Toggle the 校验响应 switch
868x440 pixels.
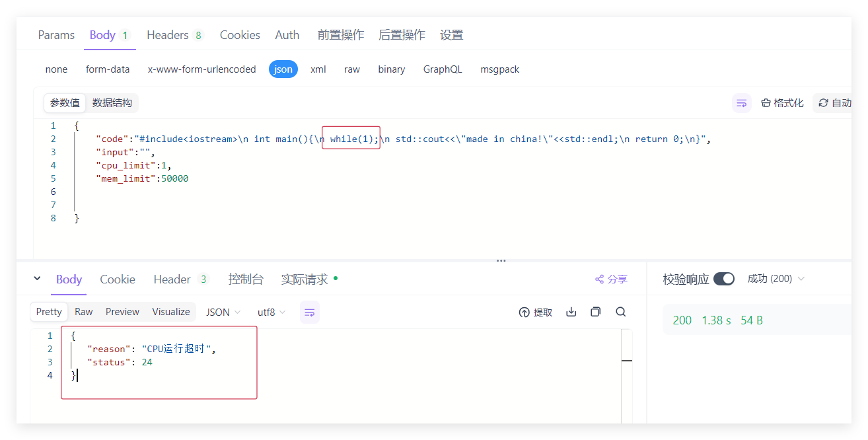click(724, 279)
